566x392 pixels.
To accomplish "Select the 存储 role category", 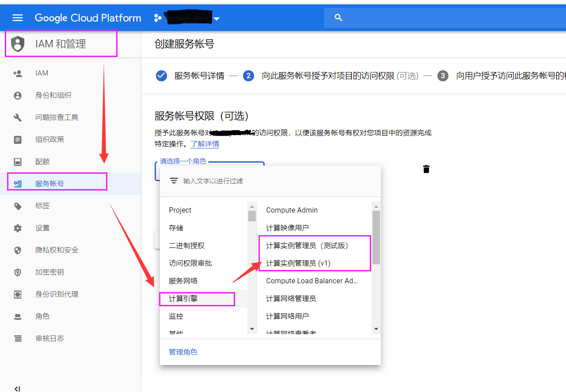I will pyautogui.click(x=204, y=228).
